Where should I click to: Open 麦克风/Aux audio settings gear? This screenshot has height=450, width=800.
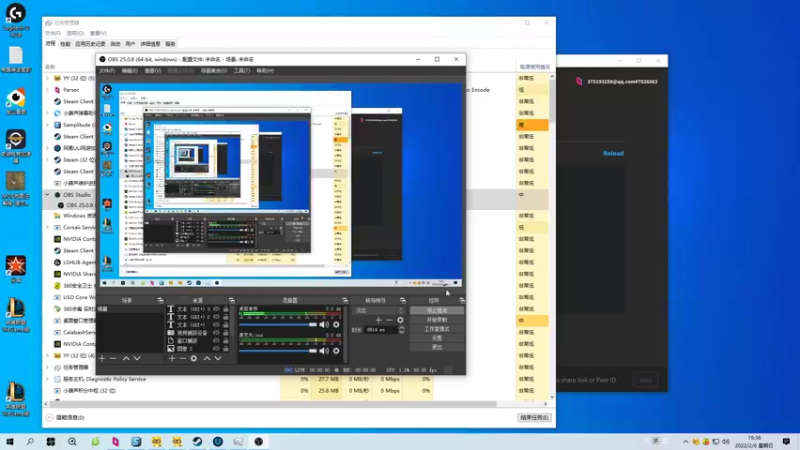(336, 351)
